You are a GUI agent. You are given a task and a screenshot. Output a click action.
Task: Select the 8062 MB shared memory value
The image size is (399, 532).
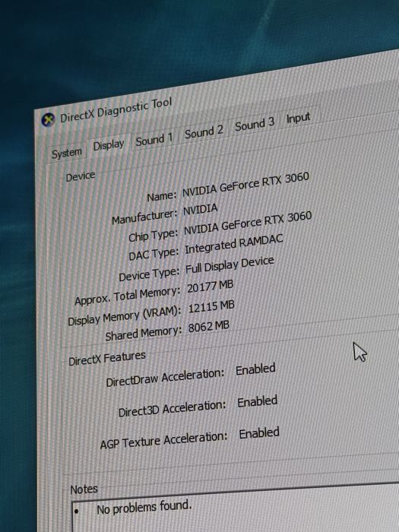pyautogui.click(x=209, y=327)
